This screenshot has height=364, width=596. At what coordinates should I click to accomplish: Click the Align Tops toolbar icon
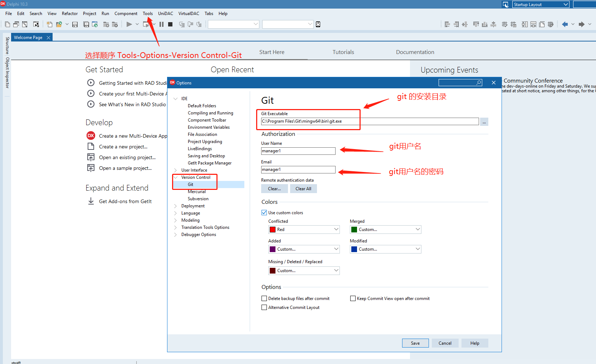tap(476, 24)
